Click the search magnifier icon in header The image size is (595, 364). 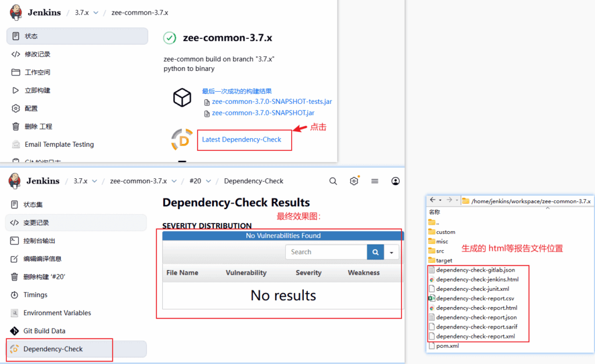pos(333,181)
